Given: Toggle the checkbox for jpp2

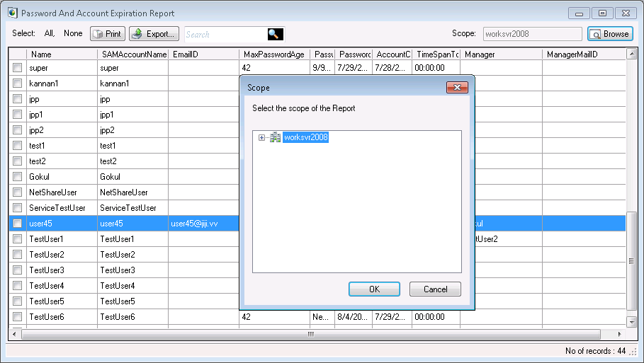Looking at the screenshot, I should pyautogui.click(x=17, y=130).
